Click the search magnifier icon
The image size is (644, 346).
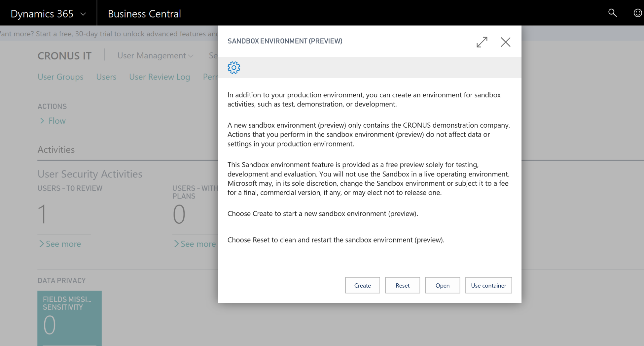(612, 13)
